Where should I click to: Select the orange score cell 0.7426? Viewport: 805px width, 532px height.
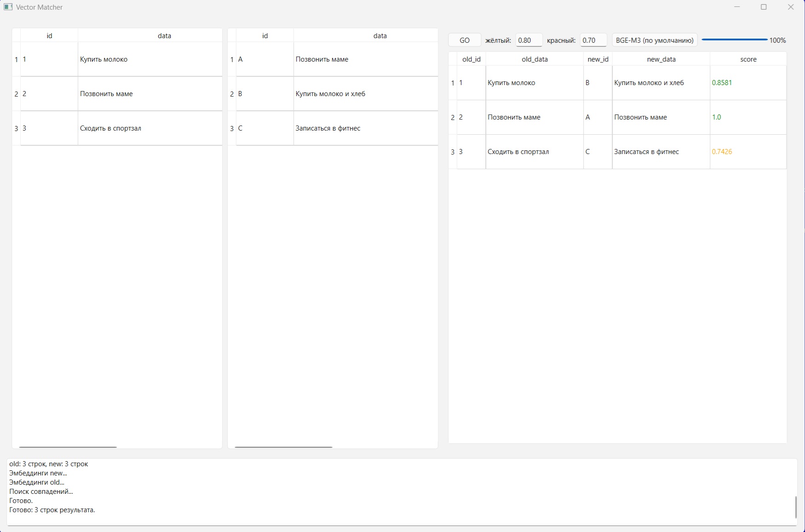pos(748,152)
